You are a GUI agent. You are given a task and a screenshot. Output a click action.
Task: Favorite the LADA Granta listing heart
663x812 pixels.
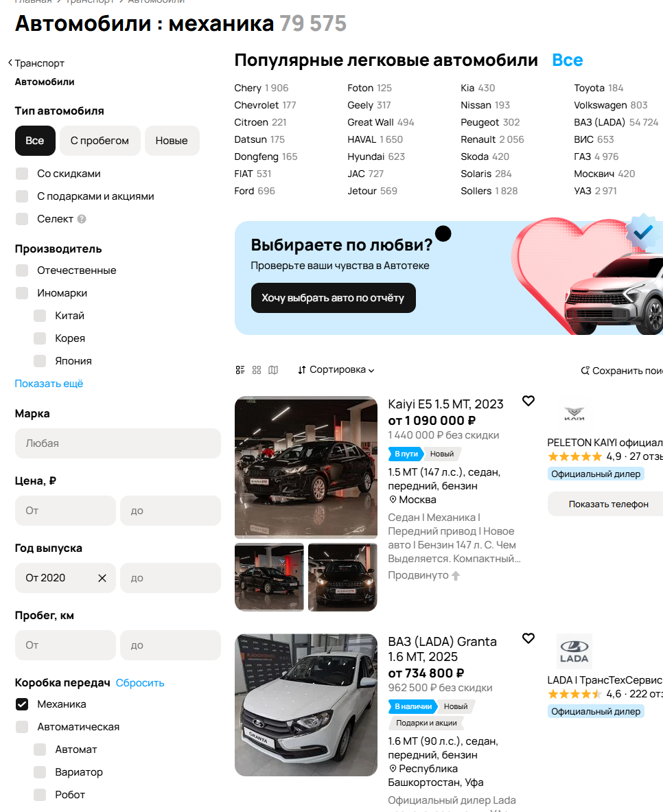click(528, 638)
